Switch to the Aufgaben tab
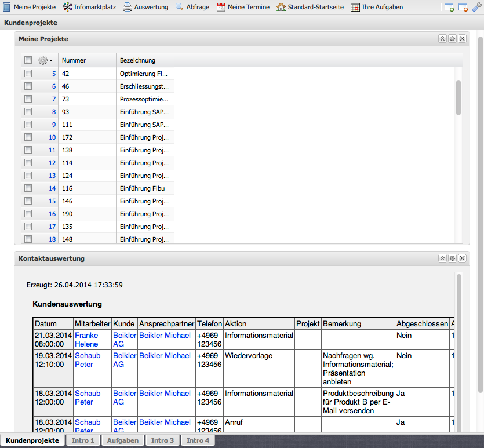The height and width of the screenshot is (448, 484). tap(122, 440)
